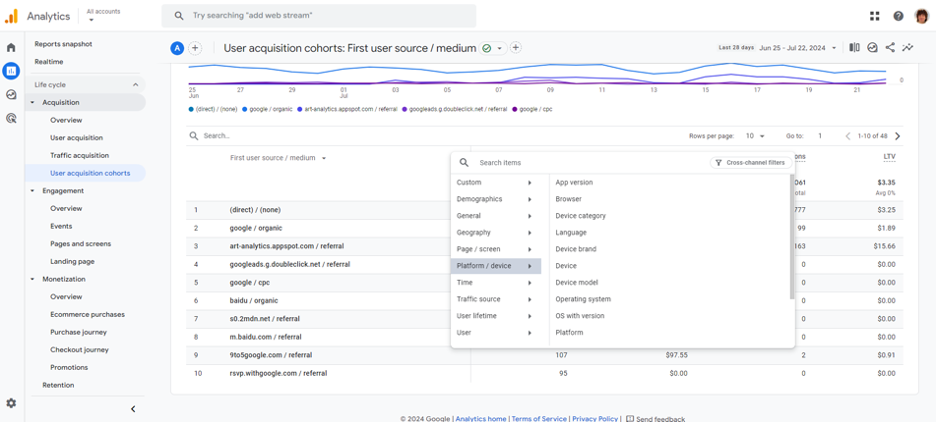Collapse the Acquisition group
The width and height of the screenshot is (936, 422).
tap(32, 103)
